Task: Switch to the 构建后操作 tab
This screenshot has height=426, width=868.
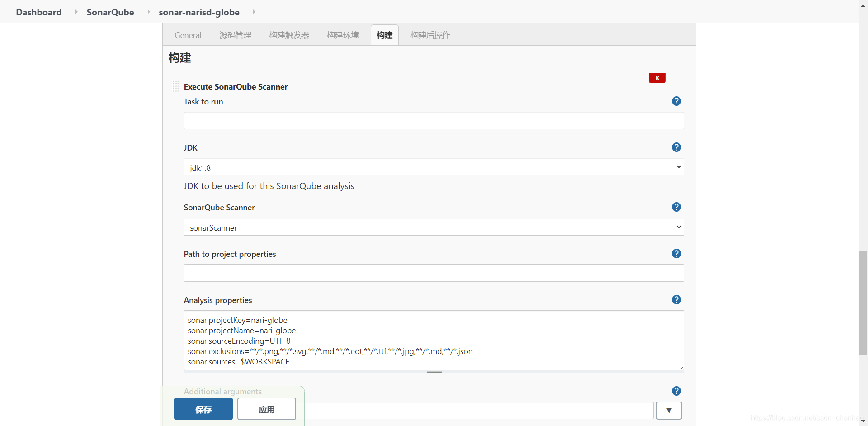Action: (x=430, y=35)
